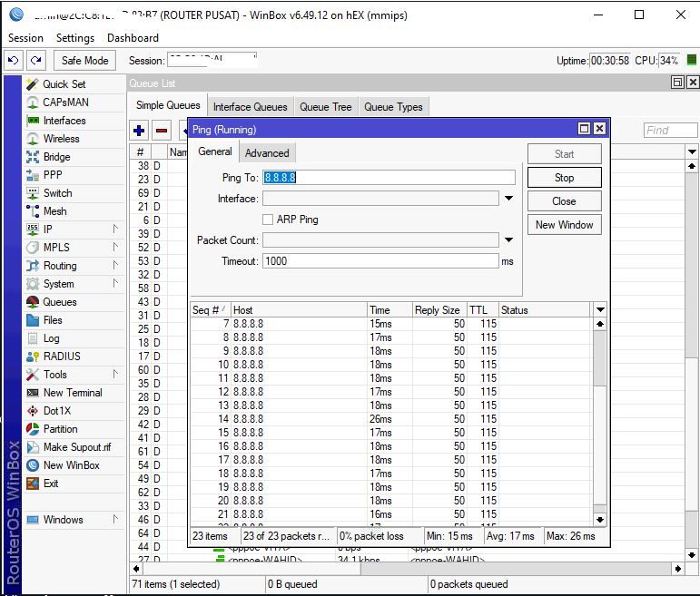Image resolution: width=700 pixels, height=596 pixels.
Task: Switch to the Queue Types tab
Action: click(x=393, y=107)
